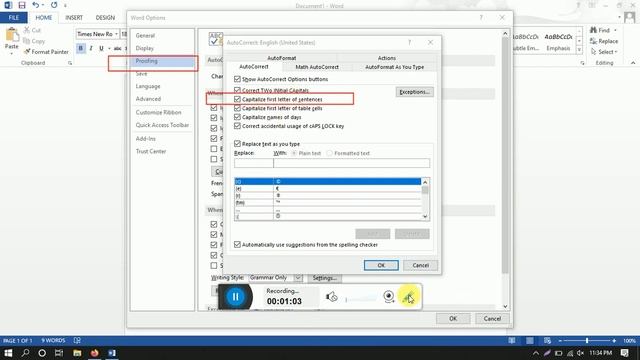The image size is (640, 360).
Task: Open the Clipboard pane launcher
Action: [70, 63]
